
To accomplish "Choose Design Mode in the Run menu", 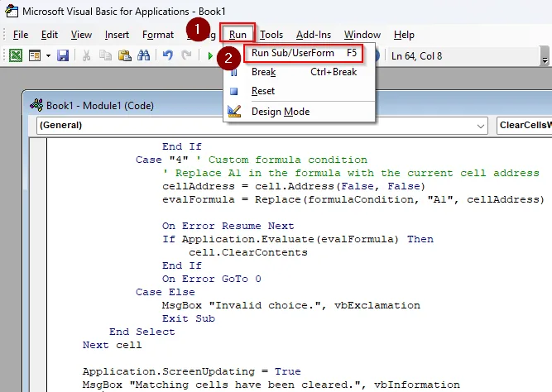I will (x=300, y=112).
